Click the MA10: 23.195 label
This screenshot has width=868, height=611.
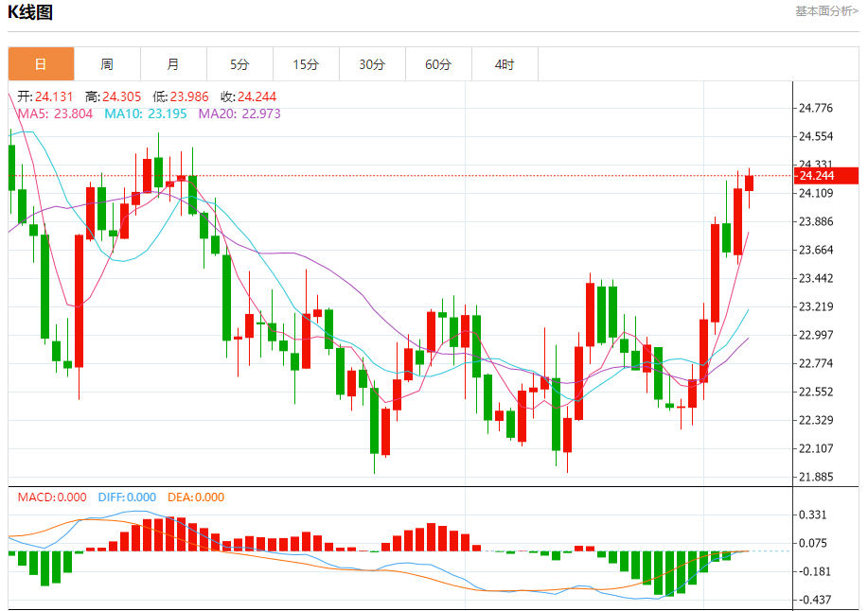pyautogui.click(x=146, y=113)
